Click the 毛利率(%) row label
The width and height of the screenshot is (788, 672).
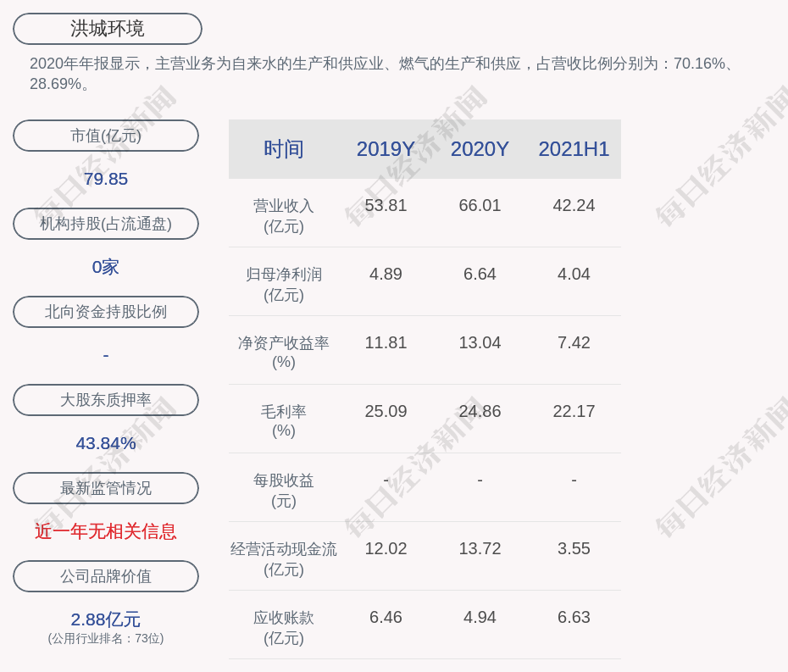click(x=284, y=421)
